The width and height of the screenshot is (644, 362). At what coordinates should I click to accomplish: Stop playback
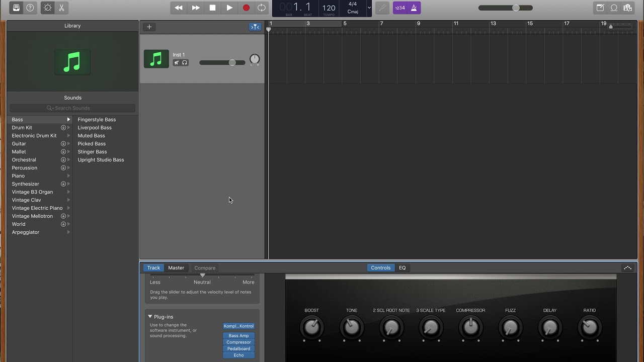coord(212,8)
